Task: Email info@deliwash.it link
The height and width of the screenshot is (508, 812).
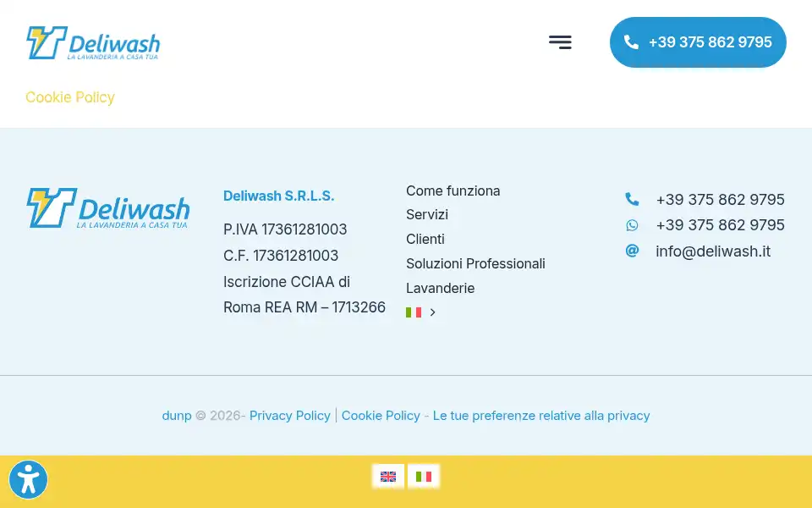Action: (712, 251)
